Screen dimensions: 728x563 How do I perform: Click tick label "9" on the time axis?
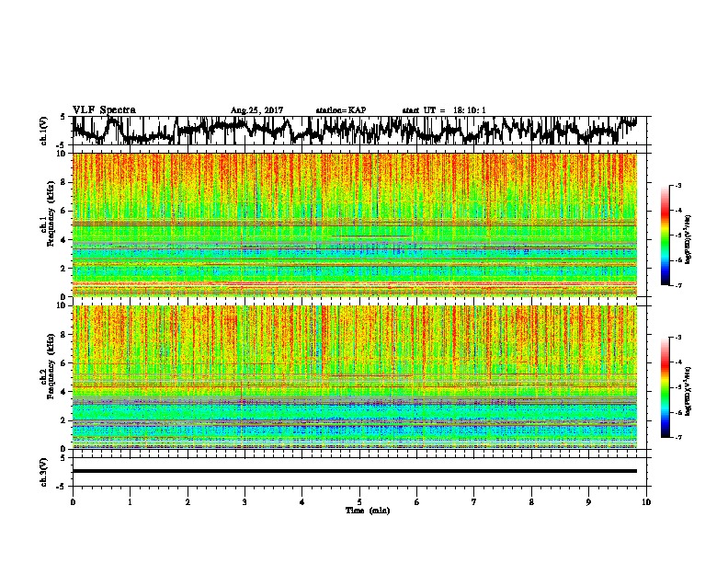coord(588,502)
